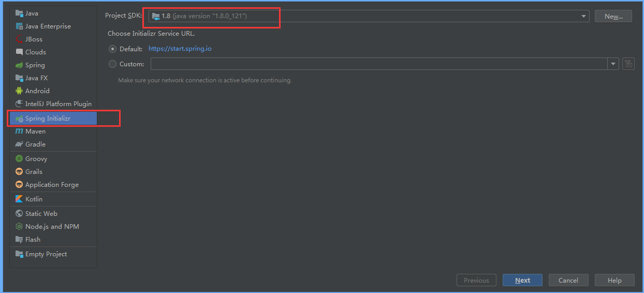The width and height of the screenshot is (644, 293).
Task: Open the https://start.spring.io link
Action: (x=180, y=49)
